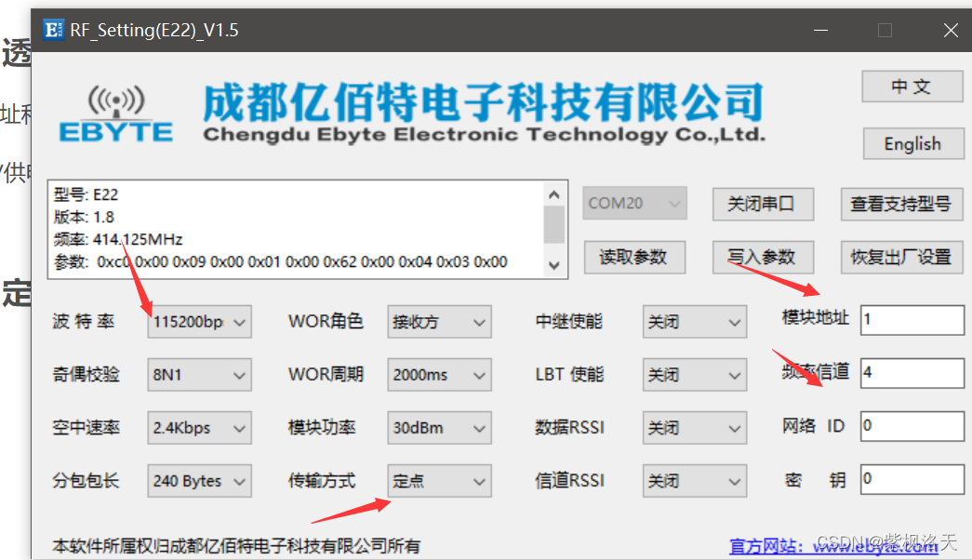Open the 传输方式 dropdown showing 定点

439,480
